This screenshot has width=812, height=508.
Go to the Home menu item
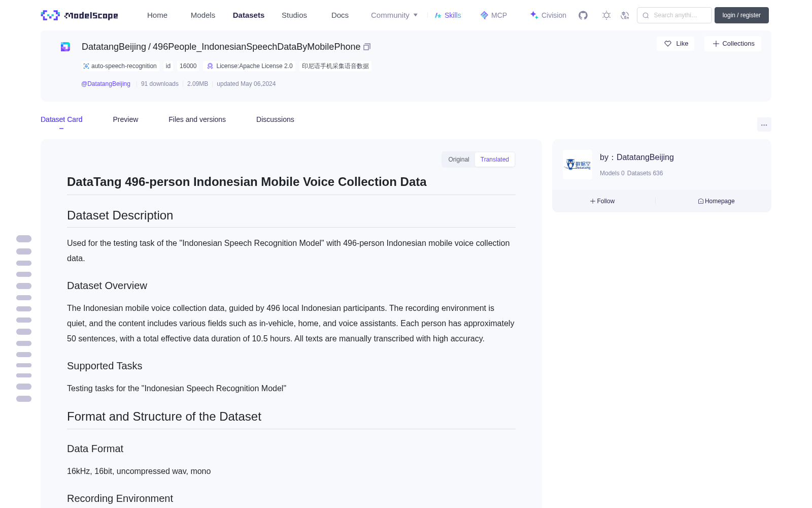157,15
